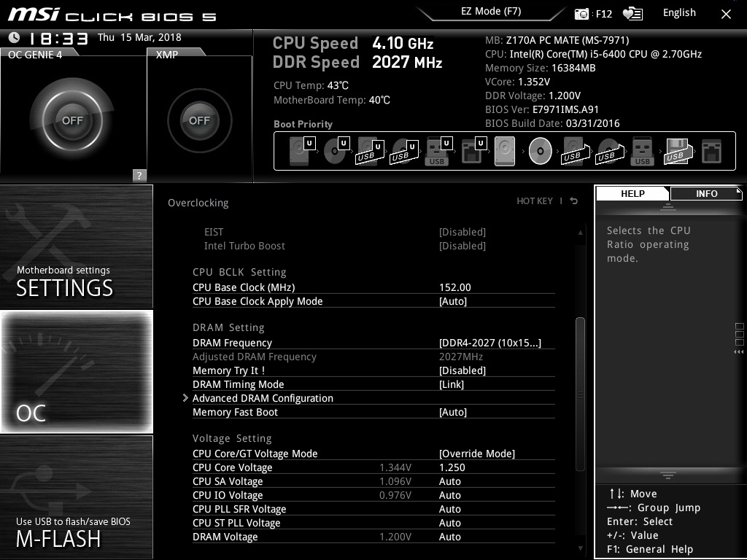The width and height of the screenshot is (747, 560).
Task: Click the BIOS Ver E7971IMS.A91 text
Action: [542, 109]
